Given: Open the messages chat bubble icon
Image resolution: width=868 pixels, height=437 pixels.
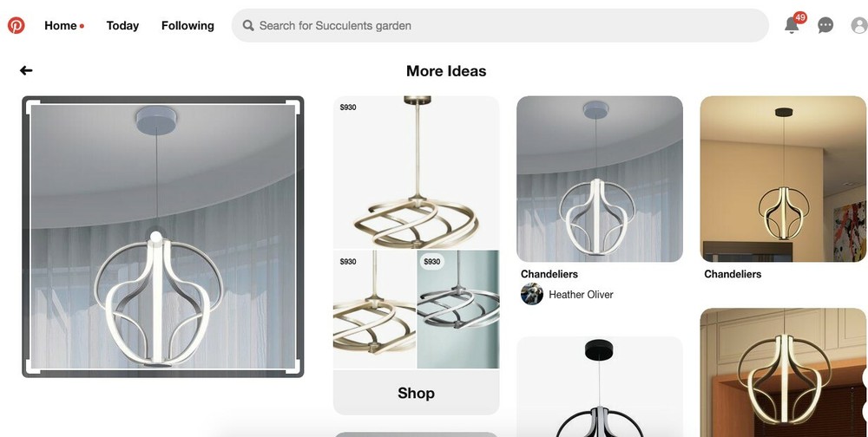Looking at the screenshot, I should point(825,25).
